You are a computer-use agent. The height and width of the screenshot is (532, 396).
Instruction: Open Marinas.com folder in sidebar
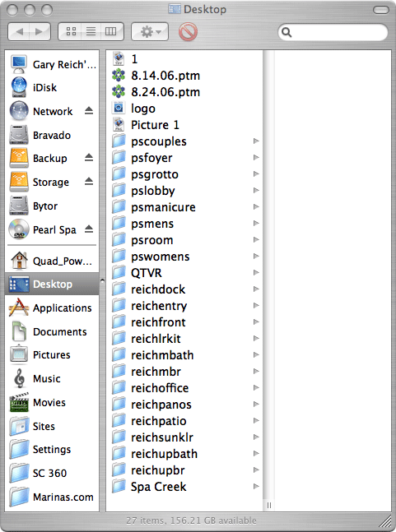[53, 497]
